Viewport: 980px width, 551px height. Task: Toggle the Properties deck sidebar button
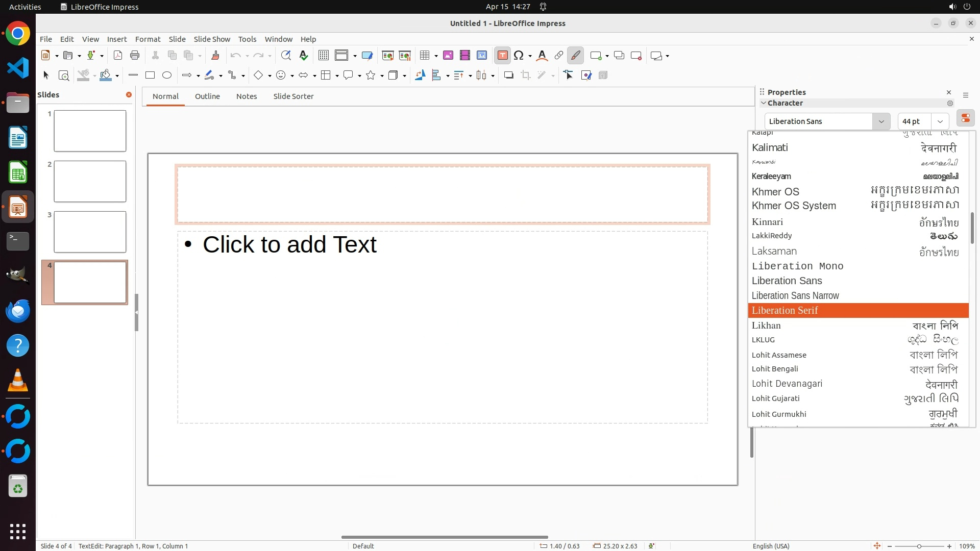click(965, 118)
